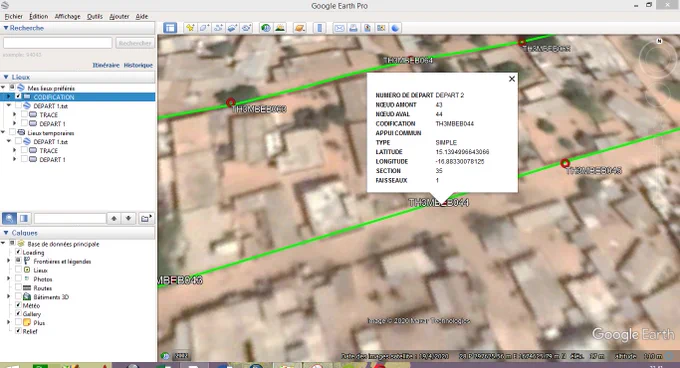Screen dimensions: 680x368
Task: Enable Bâtiments 3D layer checkbox
Action: [18, 296]
